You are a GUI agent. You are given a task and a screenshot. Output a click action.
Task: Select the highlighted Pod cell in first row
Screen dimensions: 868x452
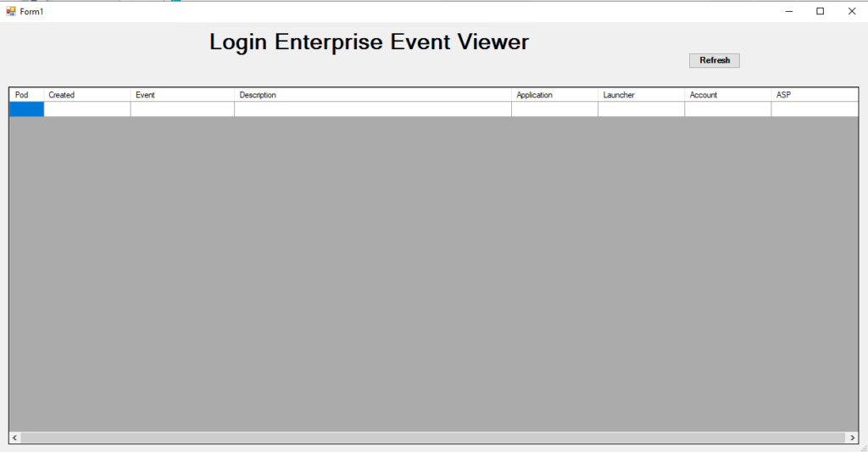coord(26,109)
